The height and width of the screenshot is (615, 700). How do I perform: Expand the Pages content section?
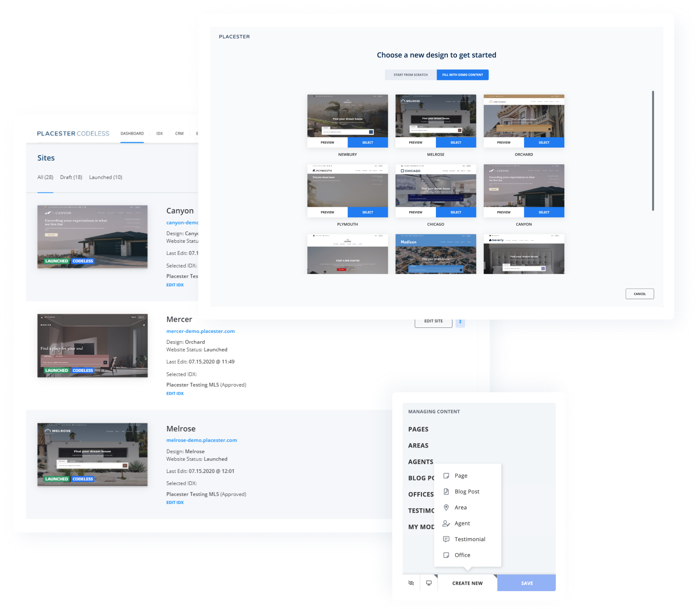point(418,429)
